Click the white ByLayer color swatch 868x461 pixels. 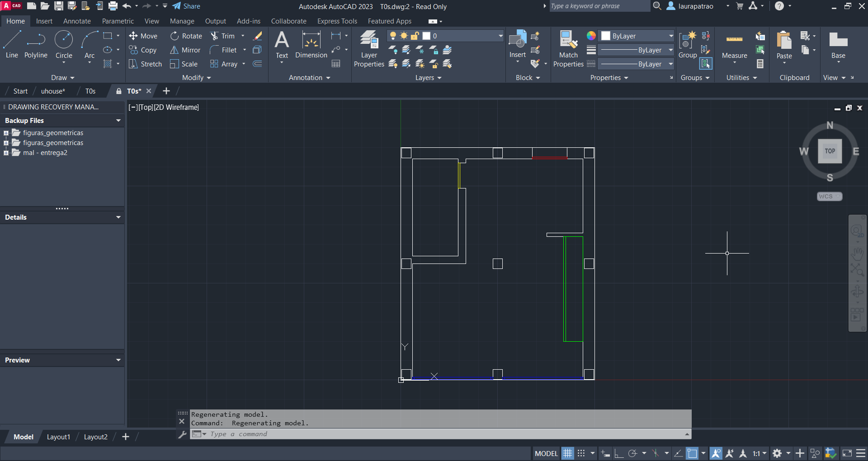(x=606, y=36)
